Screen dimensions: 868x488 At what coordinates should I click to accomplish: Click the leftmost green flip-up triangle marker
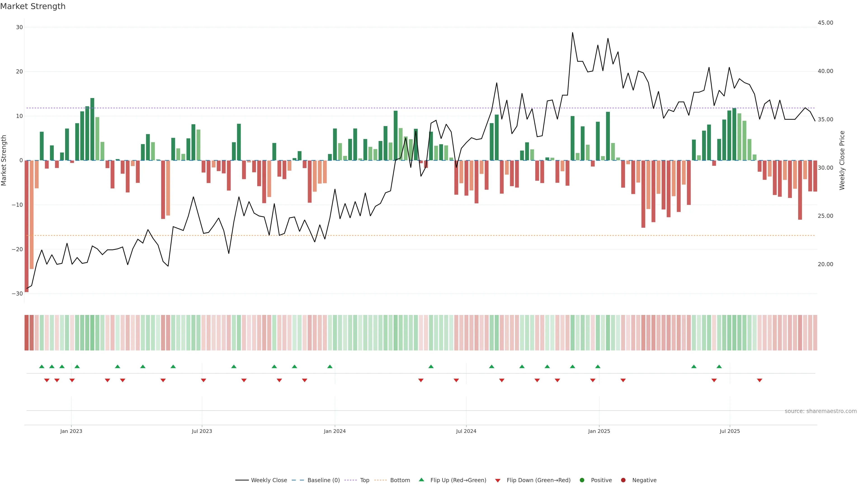point(42,366)
